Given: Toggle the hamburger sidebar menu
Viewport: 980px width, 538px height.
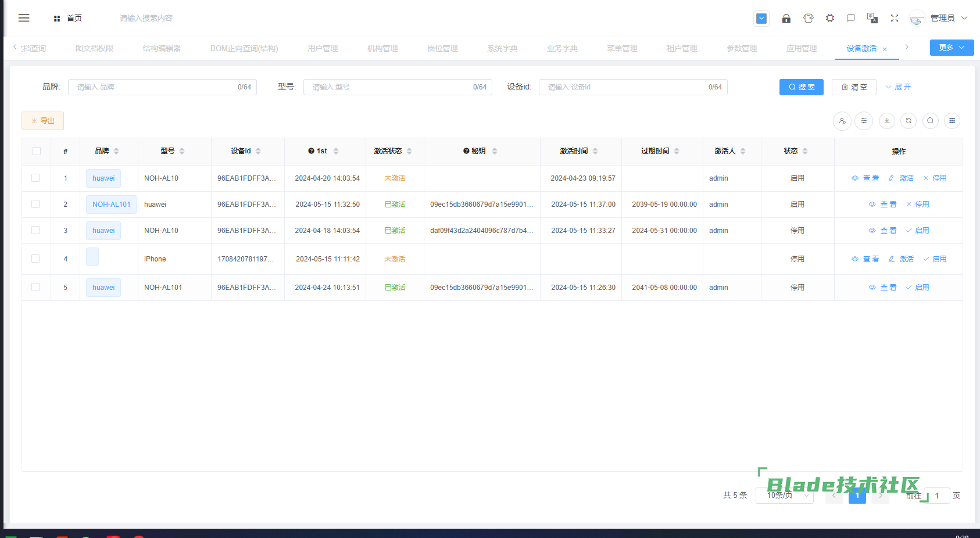Looking at the screenshot, I should click(24, 18).
